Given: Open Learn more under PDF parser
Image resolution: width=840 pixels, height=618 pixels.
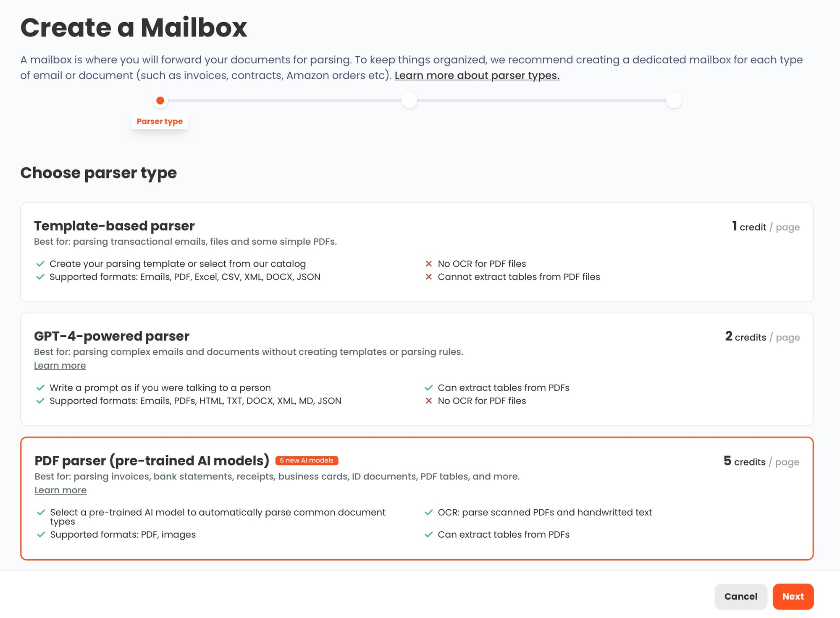Looking at the screenshot, I should 60,490.
